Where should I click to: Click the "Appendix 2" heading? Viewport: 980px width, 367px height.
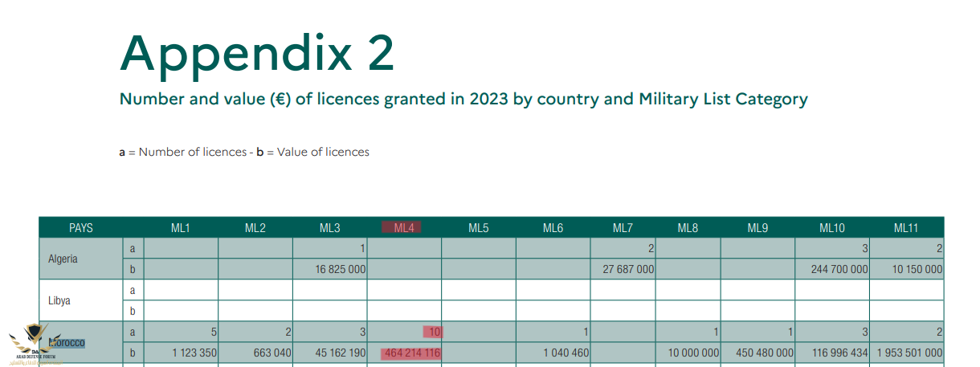click(x=257, y=54)
